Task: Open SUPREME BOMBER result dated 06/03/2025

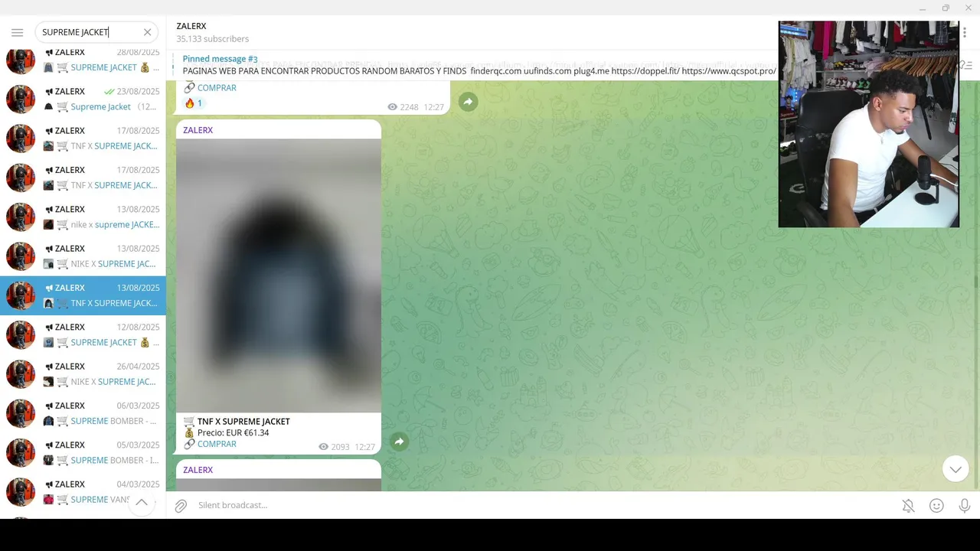Action: pyautogui.click(x=83, y=413)
